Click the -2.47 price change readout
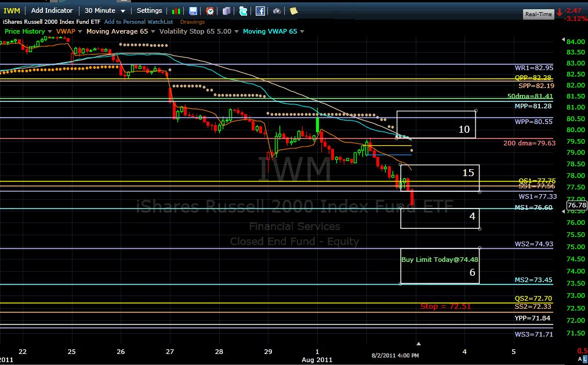This screenshot has width=588, height=365. (572, 11)
